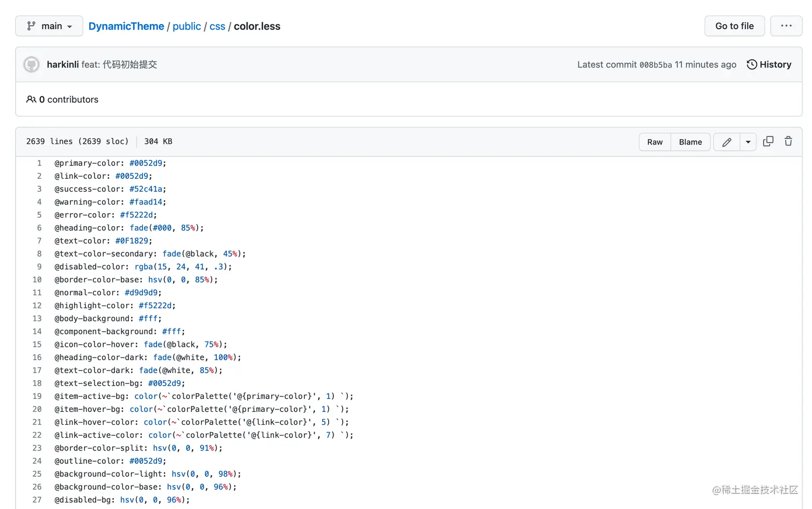Open the Raw file view
This screenshot has height=509, width=812.
(655, 142)
